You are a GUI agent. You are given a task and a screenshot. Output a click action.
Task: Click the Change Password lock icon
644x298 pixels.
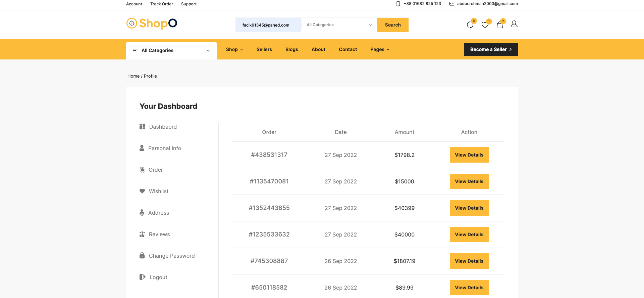tap(142, 256)
